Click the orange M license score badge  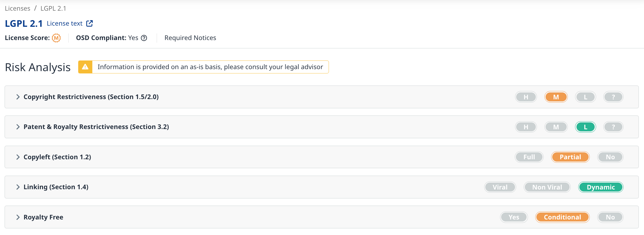[56, 38]
